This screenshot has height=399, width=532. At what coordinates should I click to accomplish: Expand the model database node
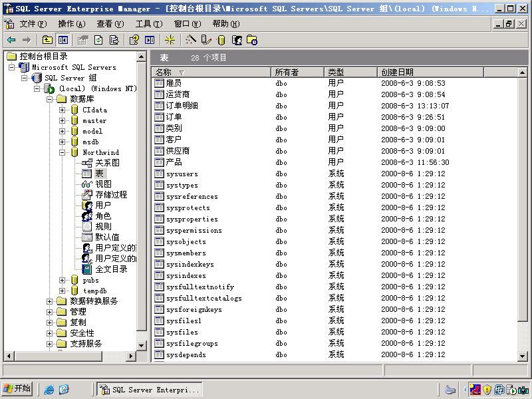62,131
